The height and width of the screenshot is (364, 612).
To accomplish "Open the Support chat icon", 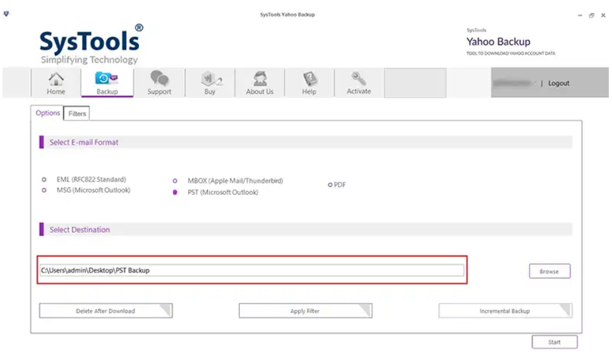I will (159, 83).
